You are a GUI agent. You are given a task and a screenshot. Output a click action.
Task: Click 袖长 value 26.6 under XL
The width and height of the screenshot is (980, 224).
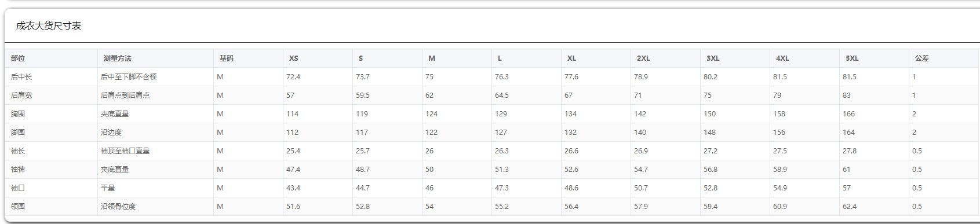click(x=571, y=151)
